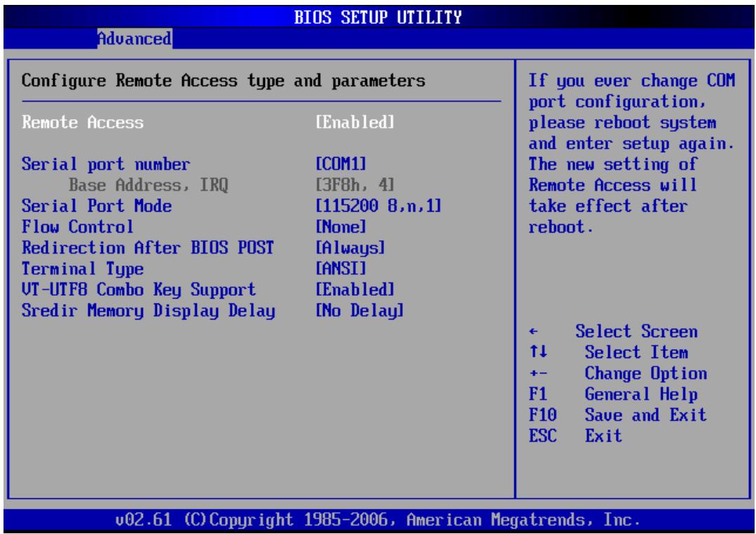Click the F1 General Help hint
This screenshot has height=534, width=756.
click(x=613, y=394)
